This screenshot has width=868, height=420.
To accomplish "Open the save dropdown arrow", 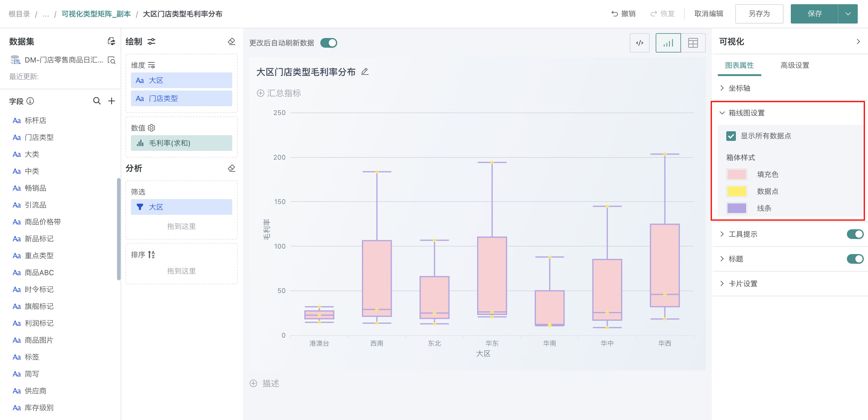I will point(848,14).
